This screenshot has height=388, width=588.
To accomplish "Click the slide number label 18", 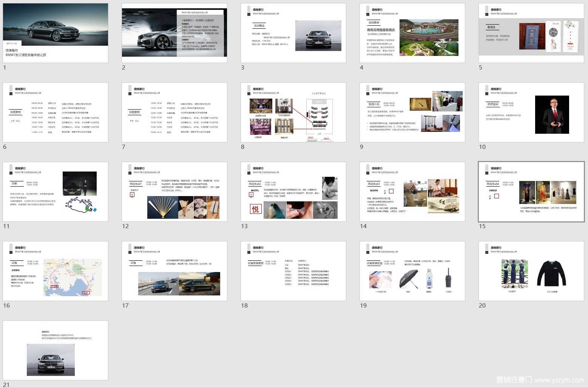I will pos(244,306).
